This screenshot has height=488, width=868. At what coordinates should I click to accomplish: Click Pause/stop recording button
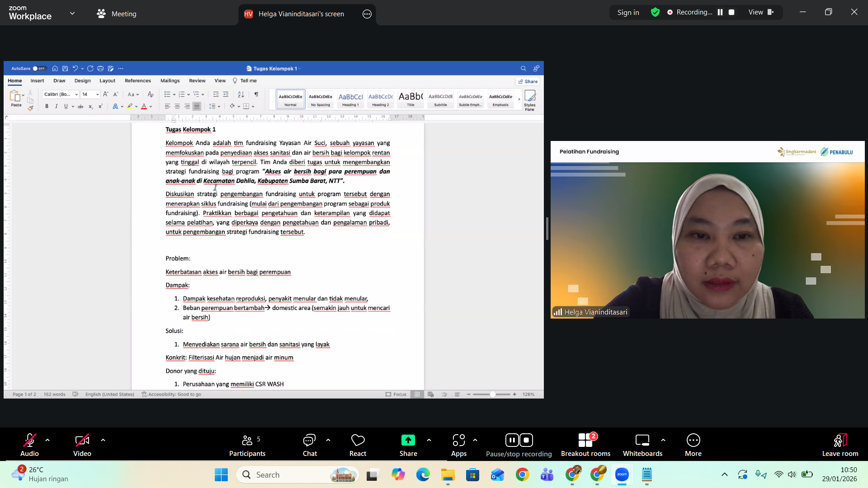click(x=519, y=445)
